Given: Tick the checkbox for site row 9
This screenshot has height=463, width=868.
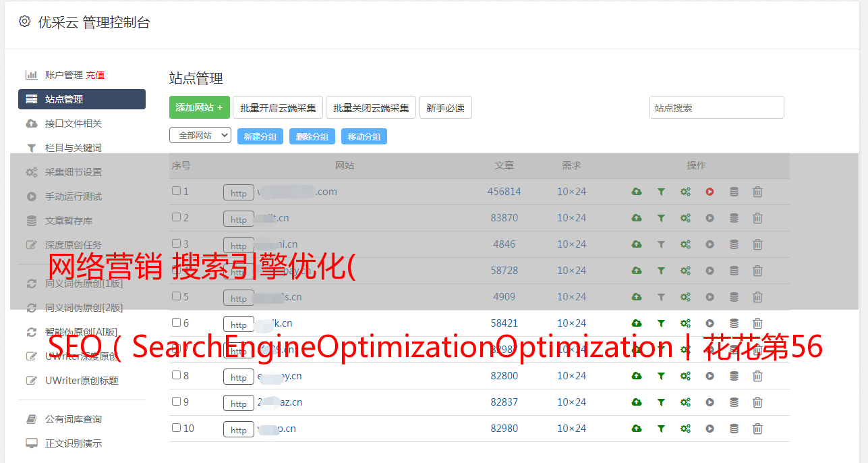Looking at the screenshot, I should (x=176, y=402).
